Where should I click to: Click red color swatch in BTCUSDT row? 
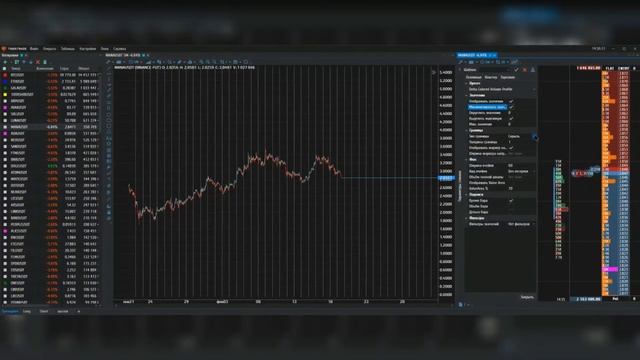(x=5, y=75)
